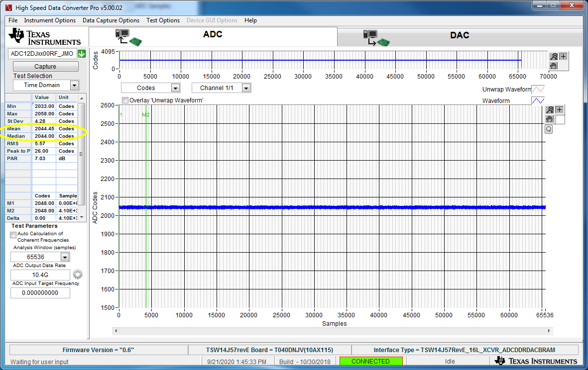The image size is (588, 370).
Task: Expand the Codes unit dropdown
Action: click(175, 88)
